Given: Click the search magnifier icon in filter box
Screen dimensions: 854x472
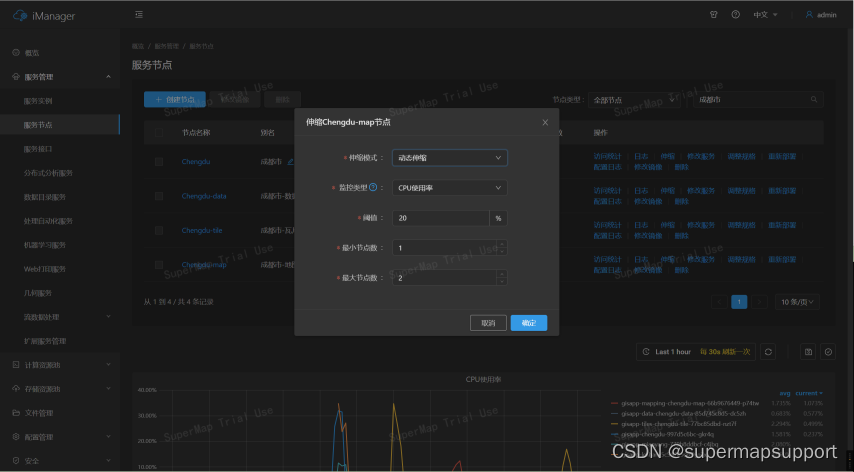Looking at the screenshot, I should point(816,100).
